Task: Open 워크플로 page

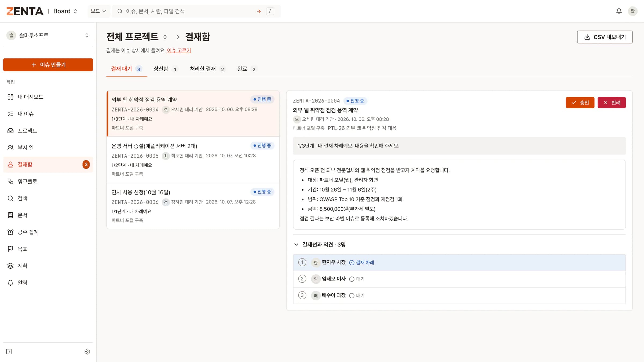Action: [48, 181]
